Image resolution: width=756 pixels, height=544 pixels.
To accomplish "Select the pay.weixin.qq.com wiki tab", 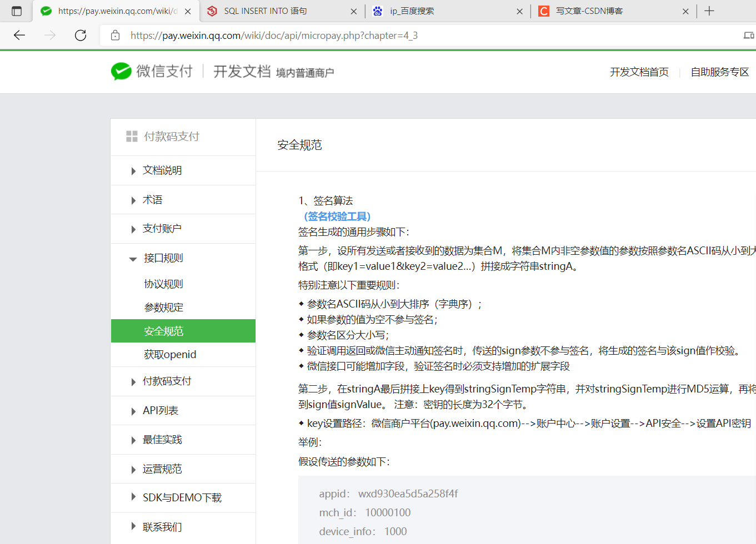I will pos(117,11).
